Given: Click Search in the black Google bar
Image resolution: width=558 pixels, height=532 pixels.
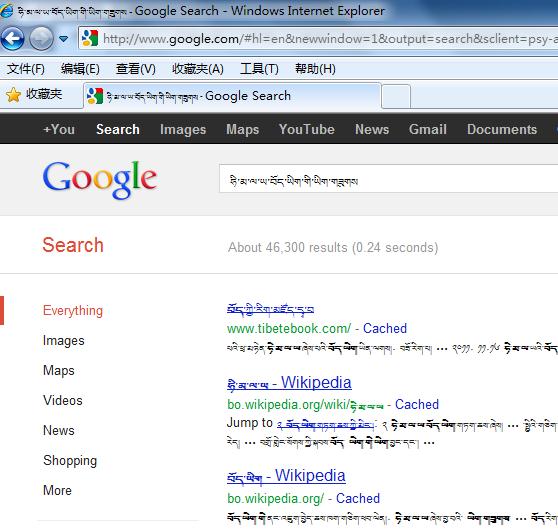Looking at the screenshot, I should coord(118,129).
